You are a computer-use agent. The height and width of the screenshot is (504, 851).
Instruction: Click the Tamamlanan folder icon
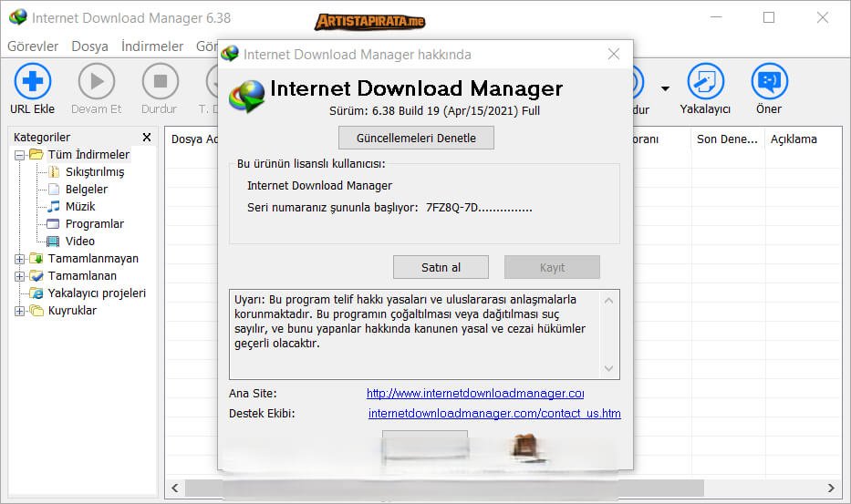tap(36, 275)
